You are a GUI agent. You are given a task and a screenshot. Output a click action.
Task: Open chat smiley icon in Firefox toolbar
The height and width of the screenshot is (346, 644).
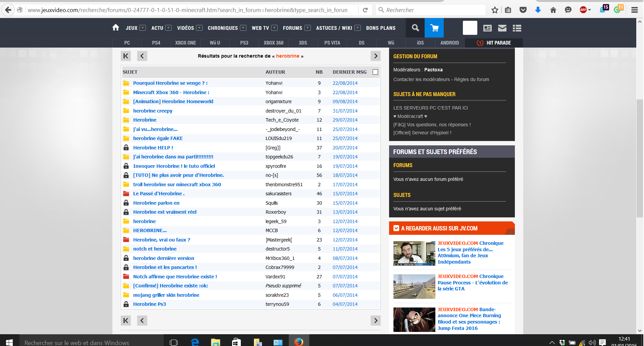[x=568, y=10]
